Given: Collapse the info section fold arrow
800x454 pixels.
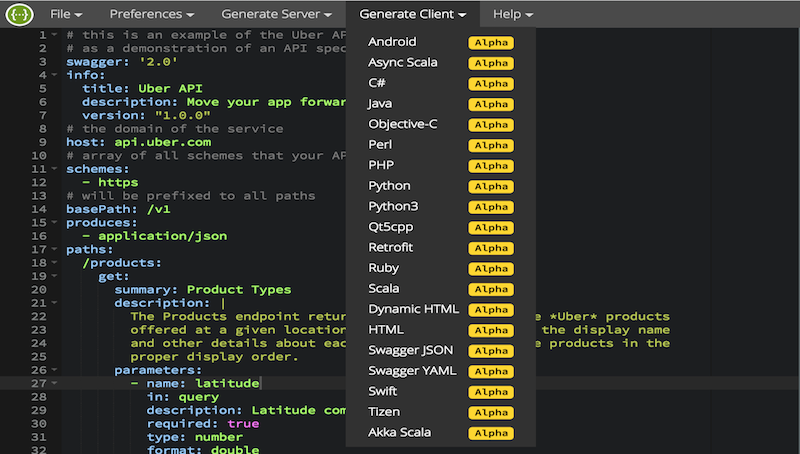Looking at the screenshot, I should pyautogui.click(x=54, y=75).
